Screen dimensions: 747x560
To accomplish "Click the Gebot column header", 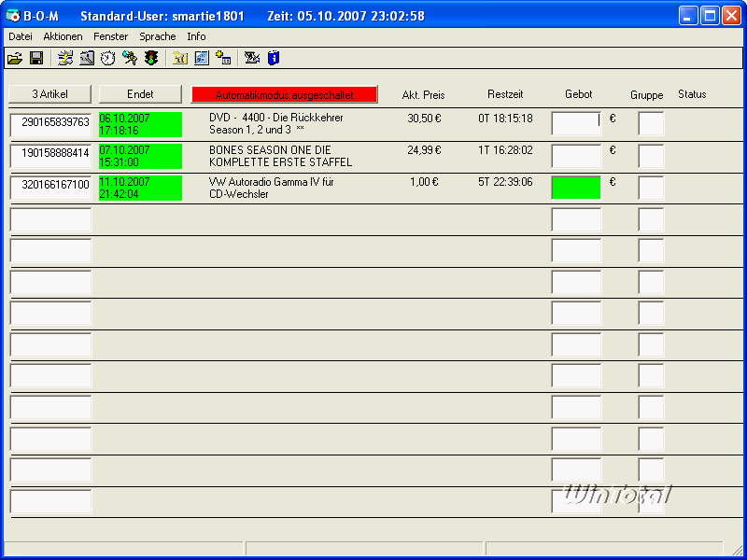I will pyautogui.click(x=579, y=94).
